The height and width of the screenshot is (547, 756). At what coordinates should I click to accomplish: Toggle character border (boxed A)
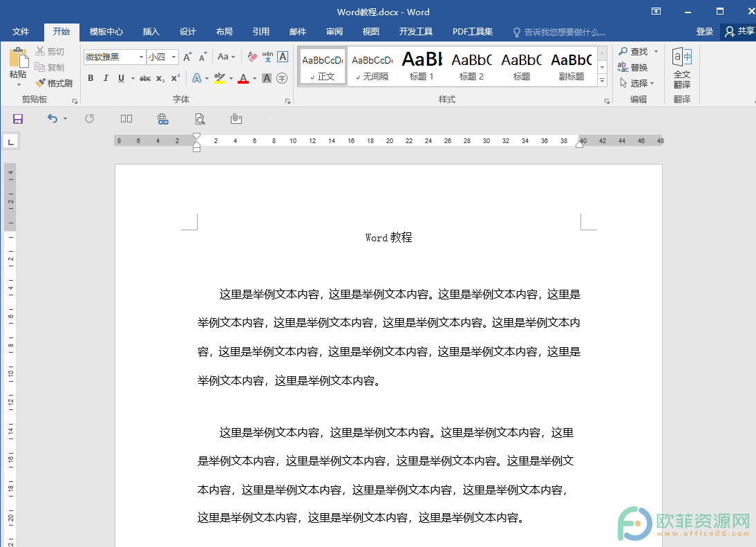pos(283,57)
